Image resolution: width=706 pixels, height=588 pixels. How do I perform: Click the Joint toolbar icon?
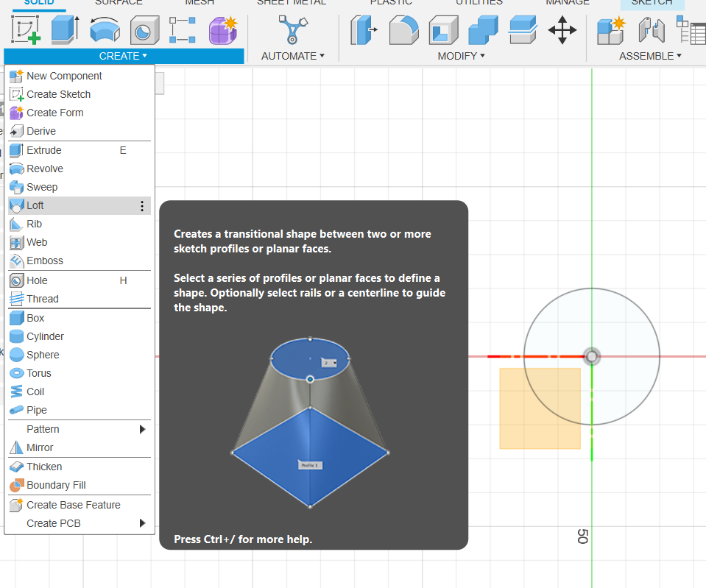652,30
